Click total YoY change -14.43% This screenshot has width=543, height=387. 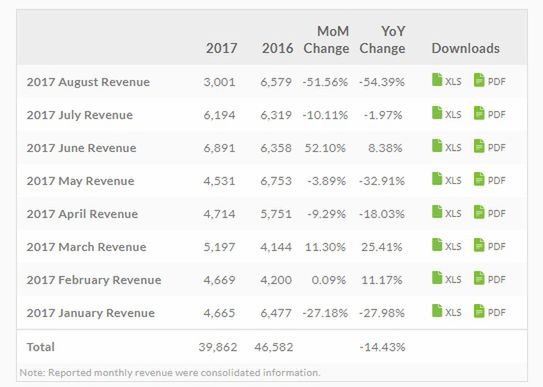[382, 347]
